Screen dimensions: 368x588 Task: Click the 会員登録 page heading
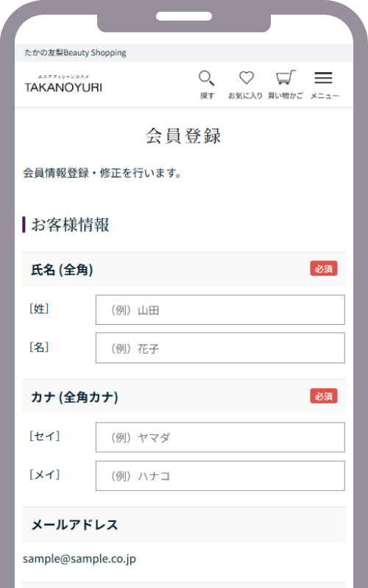[x=183, y=136]
